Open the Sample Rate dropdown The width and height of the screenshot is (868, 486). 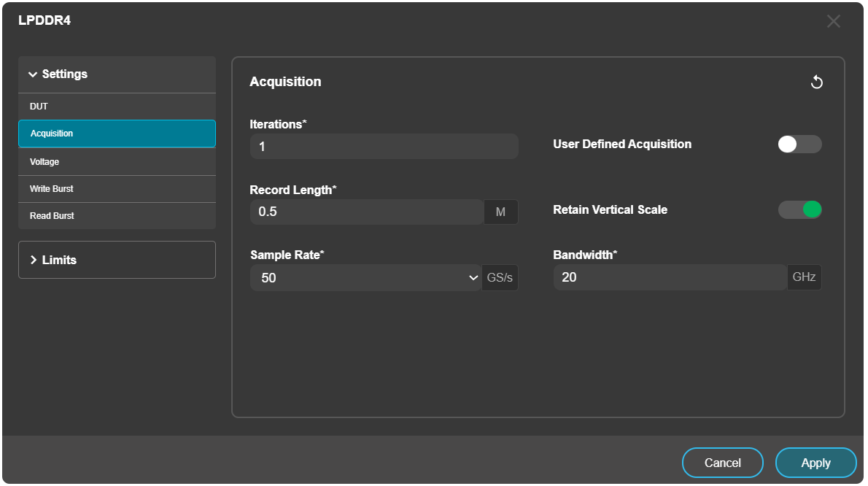365,278
